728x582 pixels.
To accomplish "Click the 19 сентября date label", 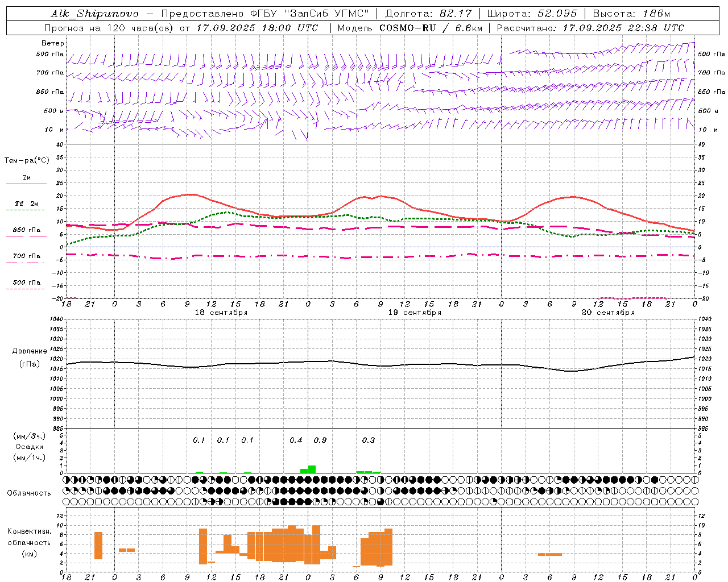I will coord(414,313).
